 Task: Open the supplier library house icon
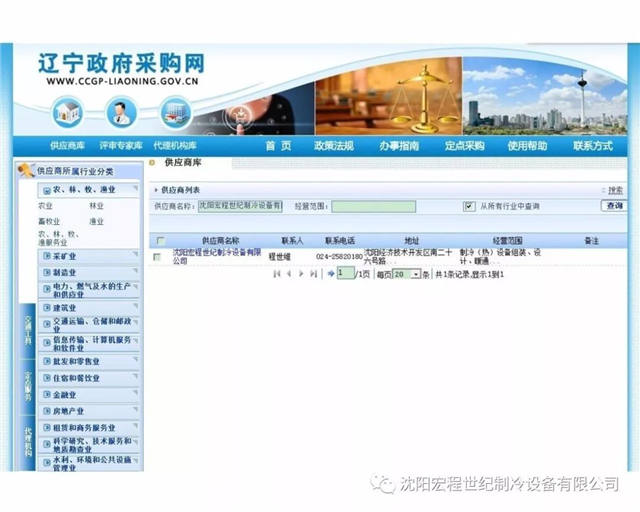click(x=68, y=111)
